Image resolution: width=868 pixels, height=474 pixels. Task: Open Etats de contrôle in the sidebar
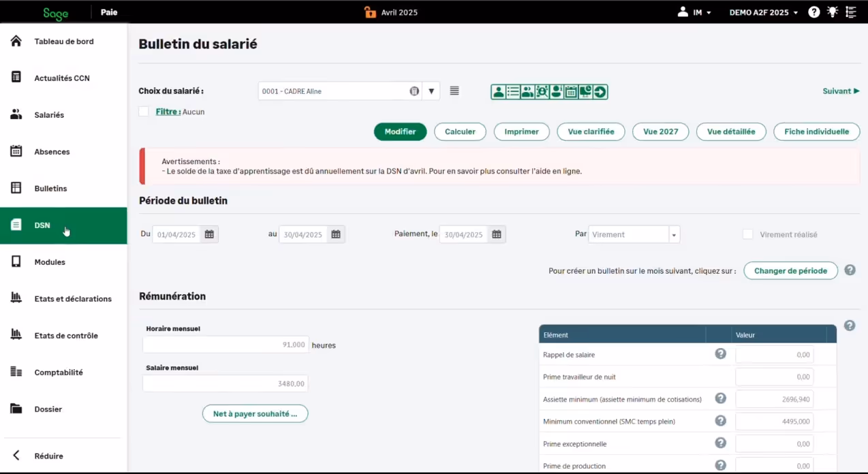pos(63,336)
